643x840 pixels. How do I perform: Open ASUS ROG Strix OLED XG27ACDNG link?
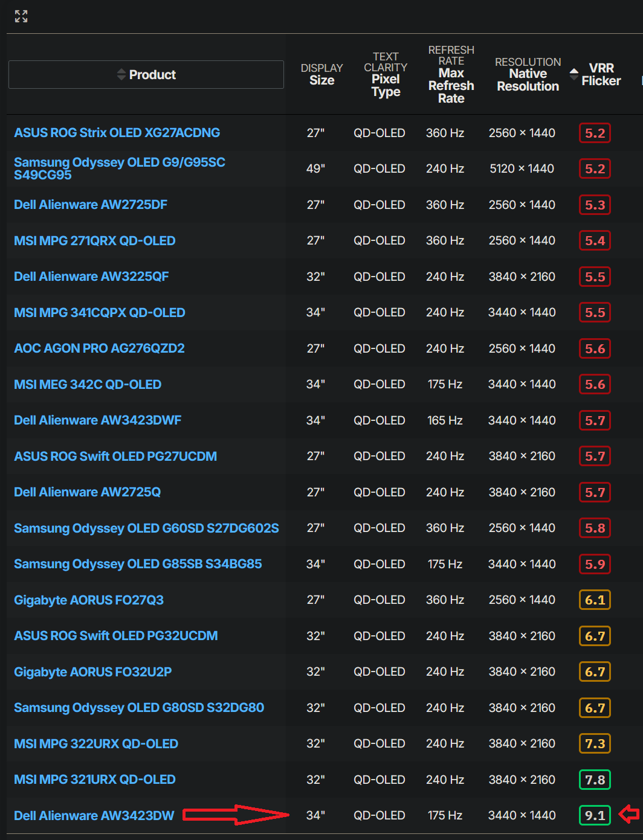[117, 133]
